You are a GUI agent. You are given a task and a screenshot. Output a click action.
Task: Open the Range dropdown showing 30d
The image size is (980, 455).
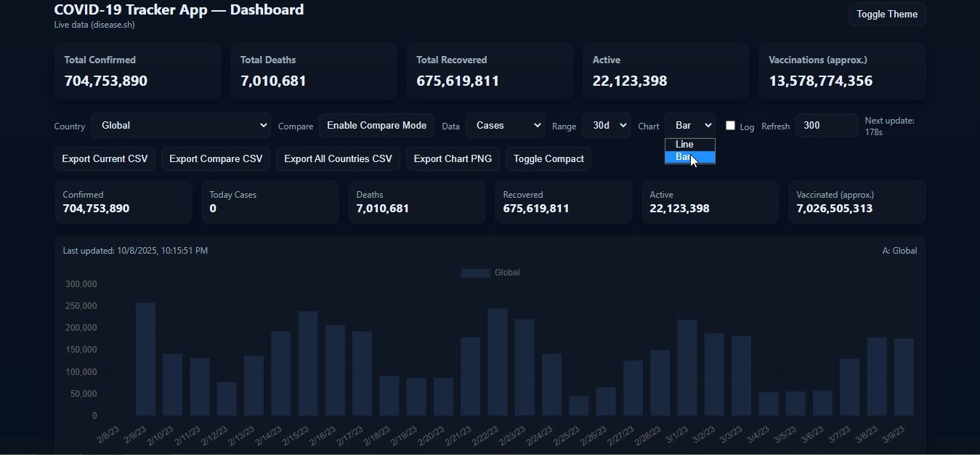click(x=606, y=126)
